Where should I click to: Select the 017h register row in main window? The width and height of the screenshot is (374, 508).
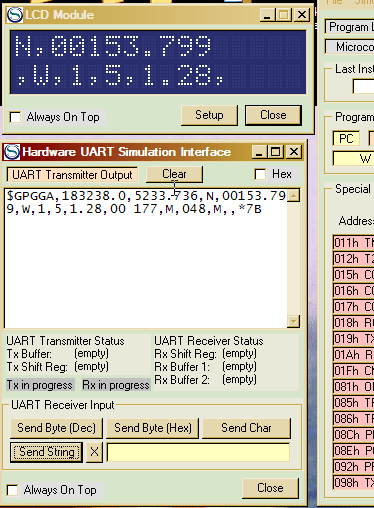click(x=353, y=307)
